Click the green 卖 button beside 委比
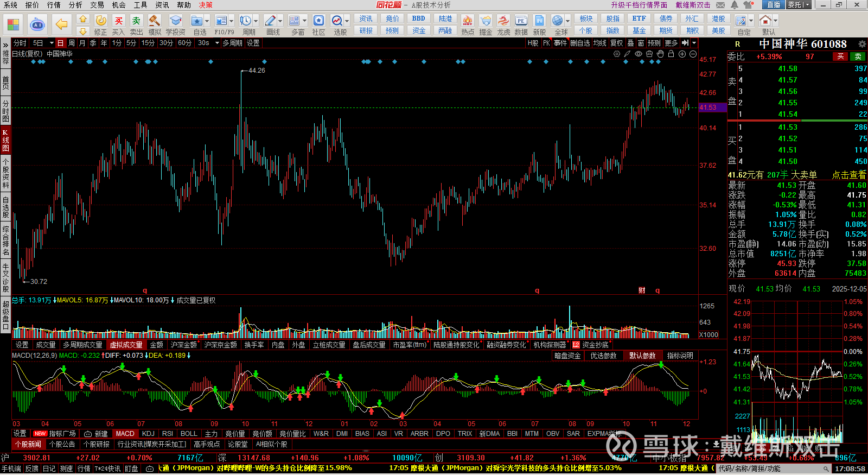Image resolution: width=868 pixels, height=475 pixels. (858, 56)
